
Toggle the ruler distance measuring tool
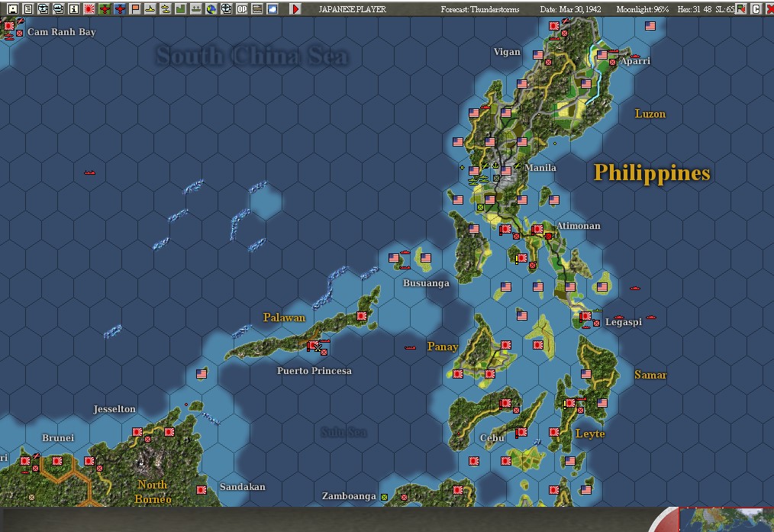[259, 8]
